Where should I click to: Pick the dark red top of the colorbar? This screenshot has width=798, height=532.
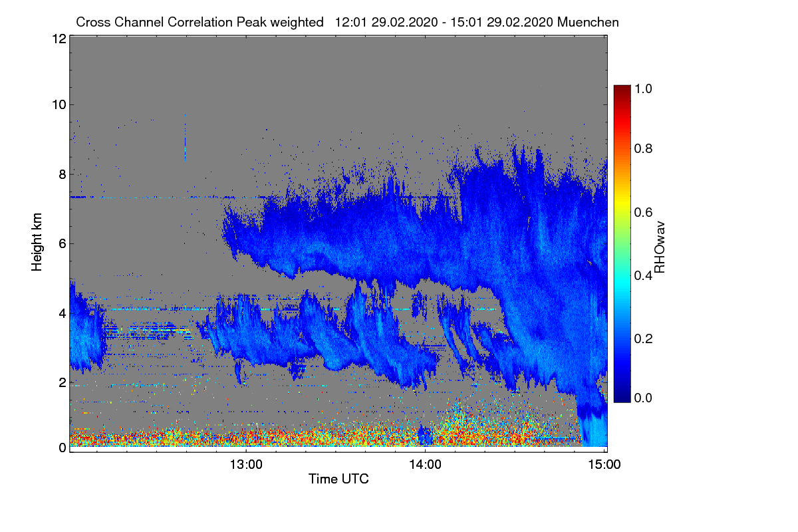(622, 88)
